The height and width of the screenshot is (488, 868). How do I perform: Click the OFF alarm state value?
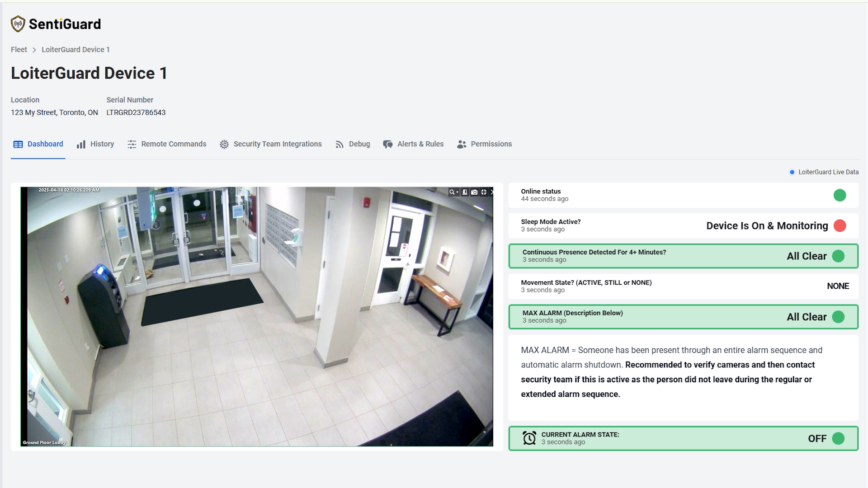pos(817,438)
